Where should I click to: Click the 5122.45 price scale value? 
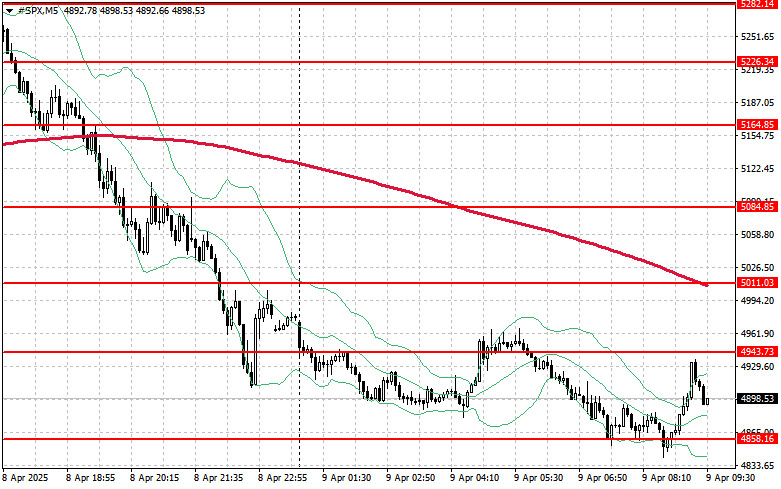758,169
